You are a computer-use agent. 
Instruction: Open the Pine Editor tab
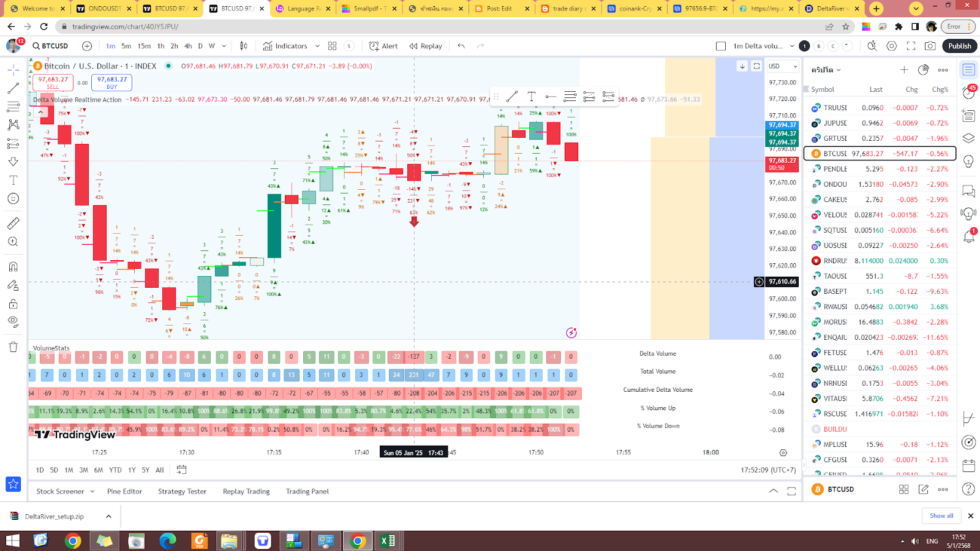coord(124,492)
